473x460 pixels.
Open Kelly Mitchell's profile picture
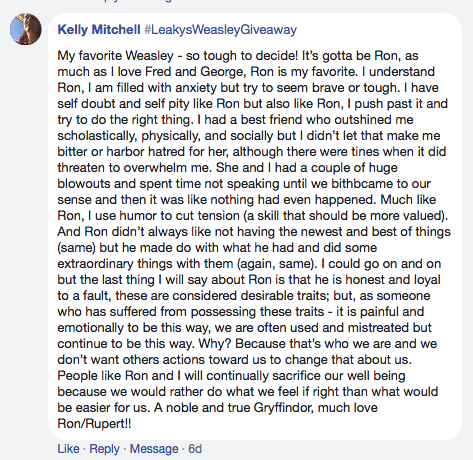click(x=26, y=29)
